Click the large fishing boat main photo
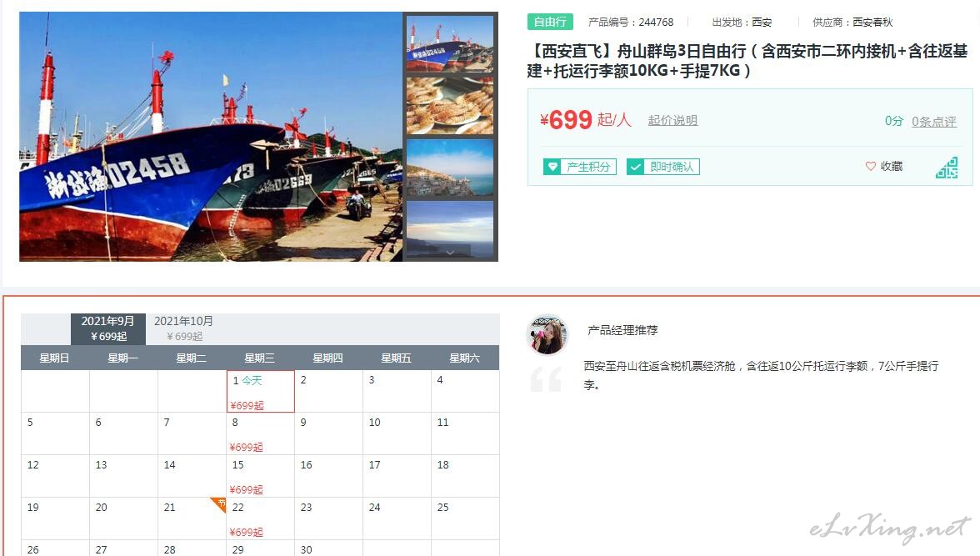The image size is (980, 556). tap(211, 137)
